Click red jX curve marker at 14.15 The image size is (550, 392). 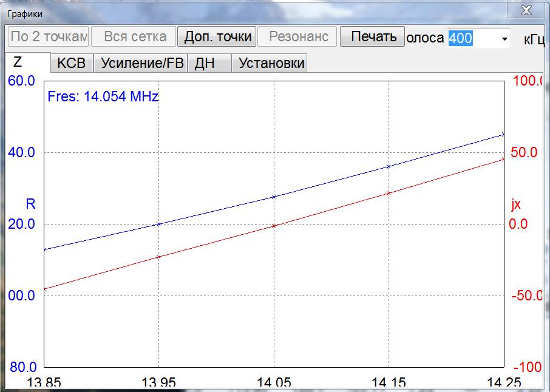[389, 193]
